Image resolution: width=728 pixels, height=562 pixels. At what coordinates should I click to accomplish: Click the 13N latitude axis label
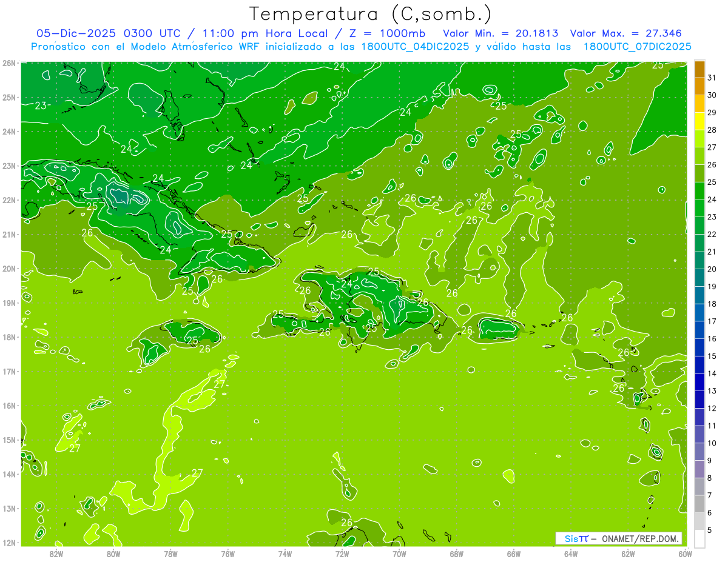(x=8, y=508)
